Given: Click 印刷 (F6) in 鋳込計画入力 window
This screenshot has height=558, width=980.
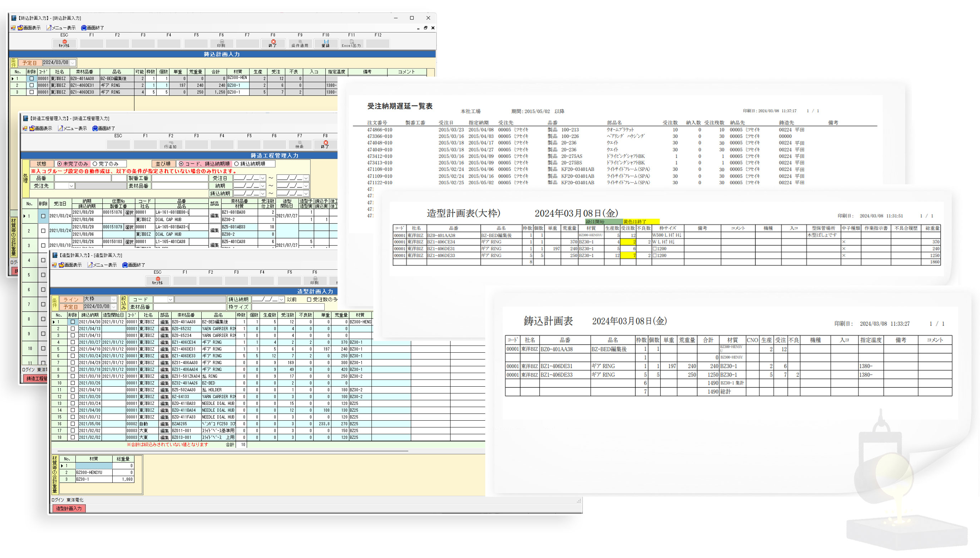Looking at the screenshot, I should [x=221, y=43].
